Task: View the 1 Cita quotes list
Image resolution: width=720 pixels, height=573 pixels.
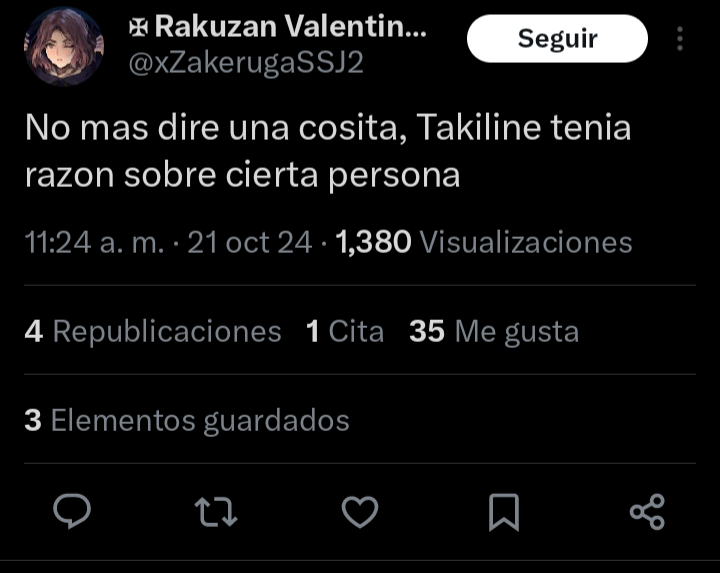Action: [345, 331]
